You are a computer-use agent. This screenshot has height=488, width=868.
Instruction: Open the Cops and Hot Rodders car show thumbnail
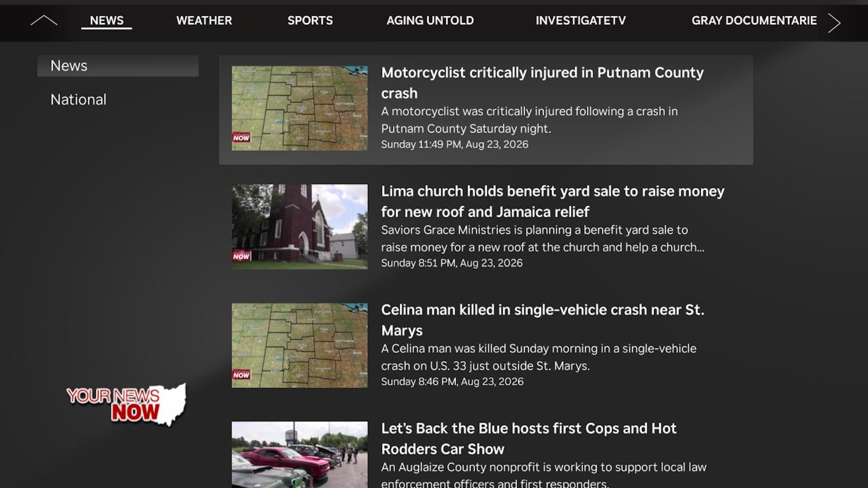pos(300,455)
